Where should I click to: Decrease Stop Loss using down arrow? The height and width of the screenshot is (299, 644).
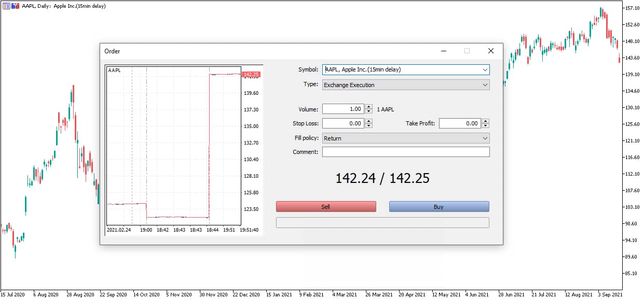pos(369,126)
